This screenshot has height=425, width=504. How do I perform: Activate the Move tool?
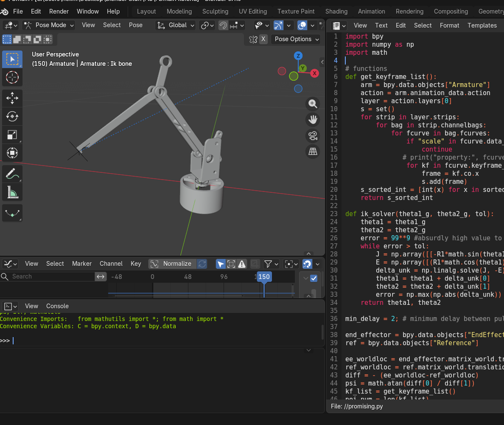click(x=12, y=98)
